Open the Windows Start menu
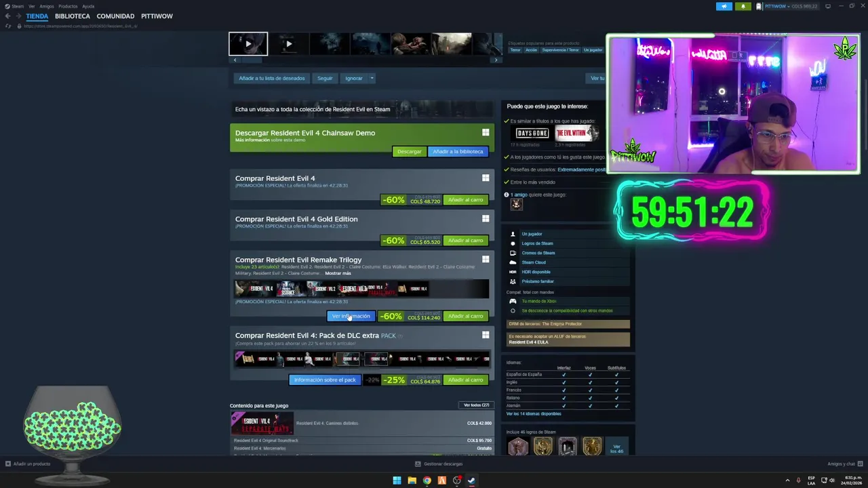 click(x=397, y=481)
